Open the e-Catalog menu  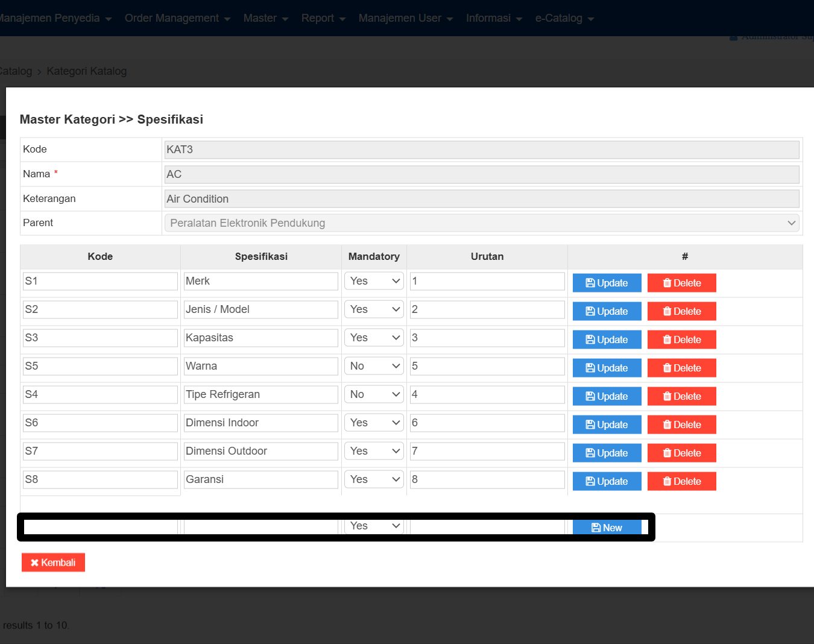coord(564,18)
